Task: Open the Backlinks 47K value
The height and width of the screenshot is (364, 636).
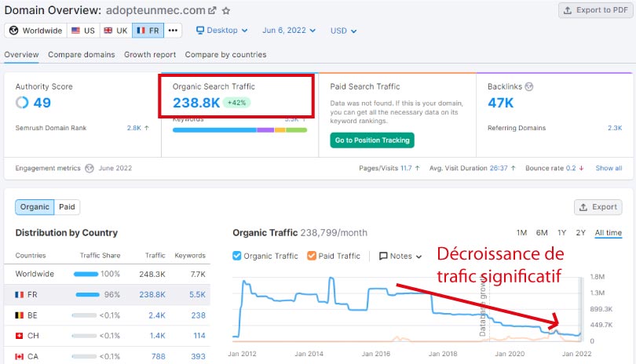Action: [x=500, y=103]
